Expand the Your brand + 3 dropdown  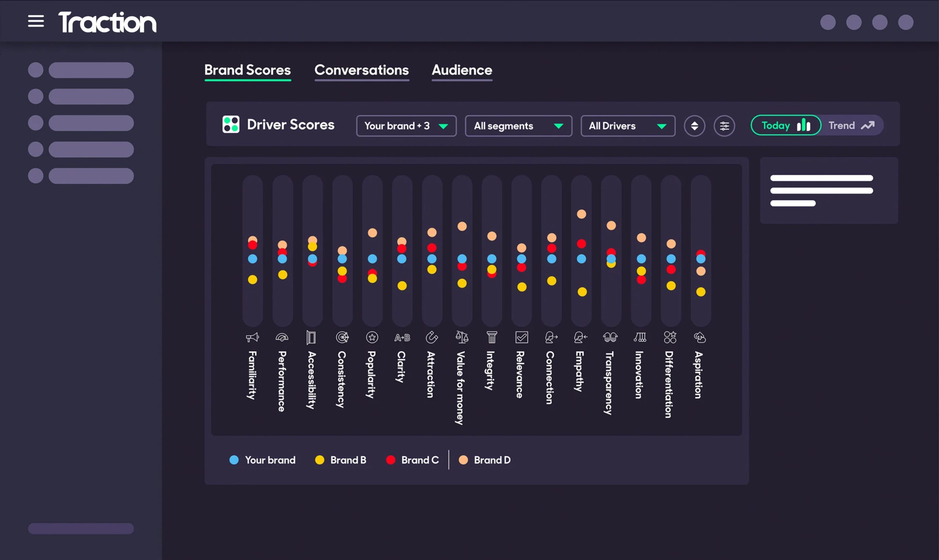point(406,126)
